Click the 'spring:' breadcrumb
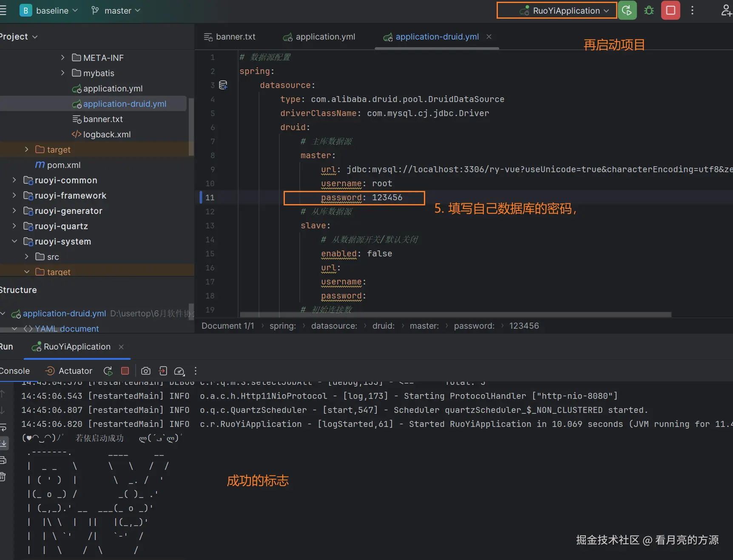Image resolution: width=733 pixels, height=560 pixels. coord(283,326)
